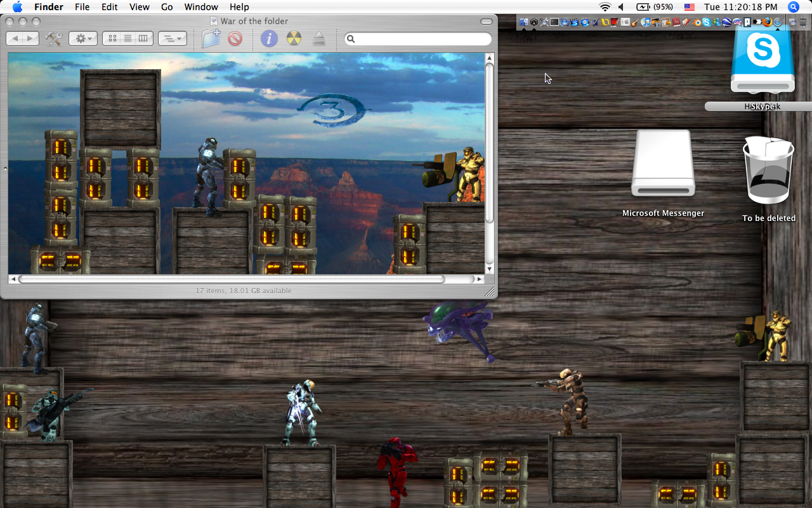Screen dimensions: 812x508
Task: Click the volume speaker icon
Action: 621,7
